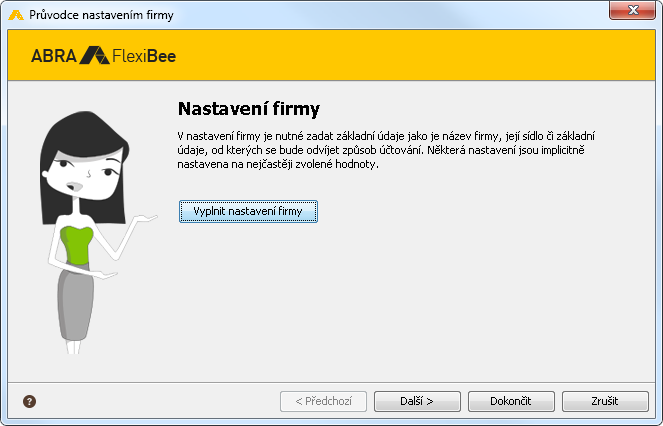Viewport: 663px width, 426px height.
Task: Cancel the wizard via Zrušit
Action: 605,401
